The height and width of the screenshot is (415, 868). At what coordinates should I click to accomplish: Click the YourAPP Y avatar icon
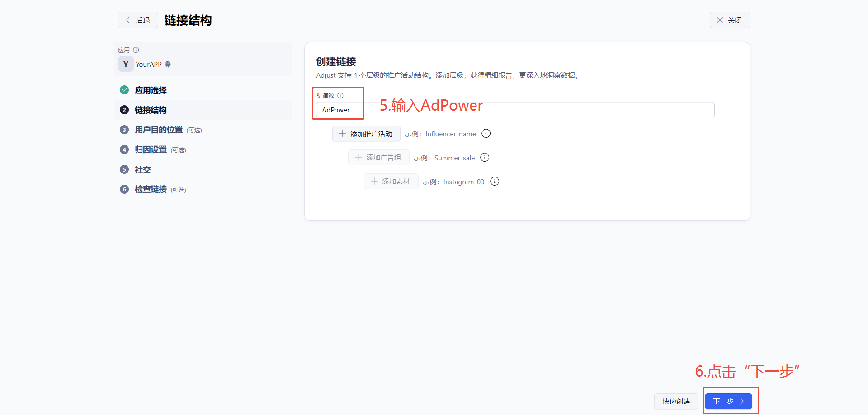tap(126, 64)
